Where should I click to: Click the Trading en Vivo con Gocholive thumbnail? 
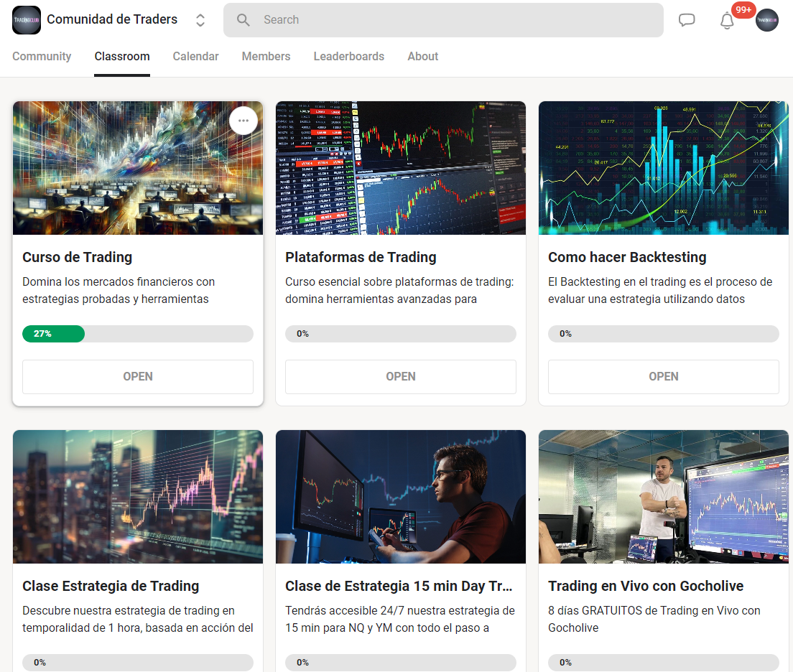663,497
